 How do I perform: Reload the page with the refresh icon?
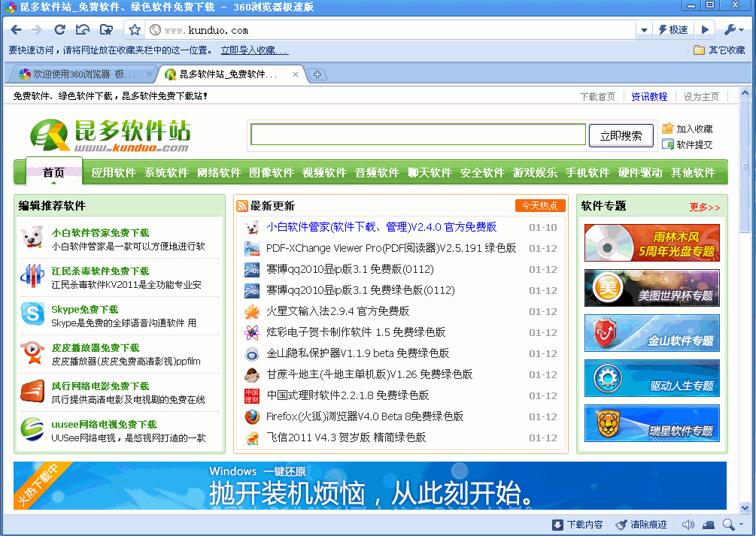(60, 30)
